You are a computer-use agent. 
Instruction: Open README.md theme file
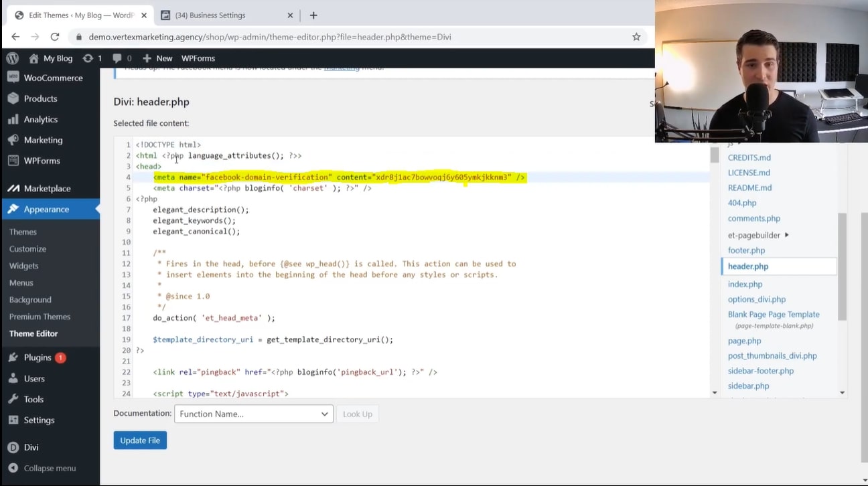(x=750, y=188)
